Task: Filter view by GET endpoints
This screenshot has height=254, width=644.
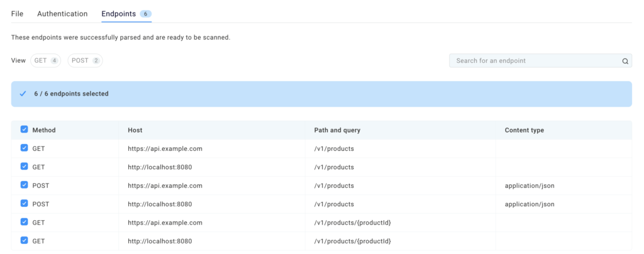Action: click(x=46, y=60)
